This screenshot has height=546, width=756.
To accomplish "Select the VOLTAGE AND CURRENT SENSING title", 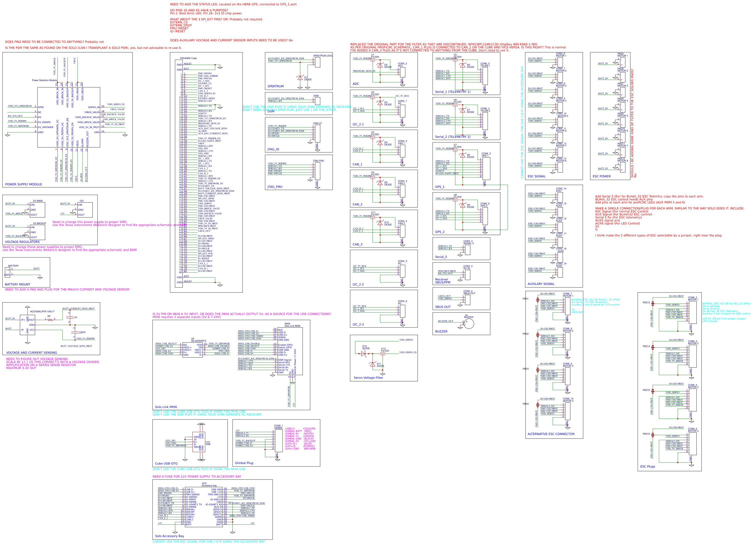I will point(32,353).
